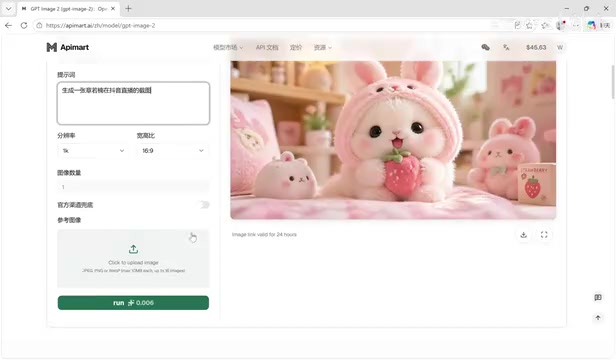This screenshot has height=360, width=616.
Task: Go back in browser history
Action: pos(8,25)
